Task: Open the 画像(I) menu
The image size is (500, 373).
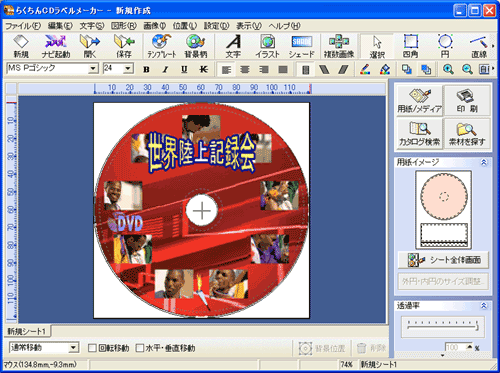Action: (155, 26)
